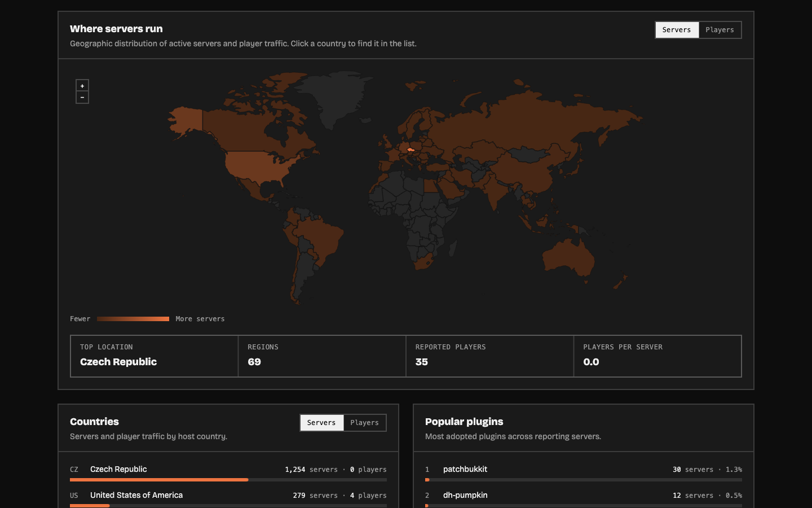Screen dimensions: 812x508
Task: Click the Regions count 69
Action: click(x=254, y=362)
